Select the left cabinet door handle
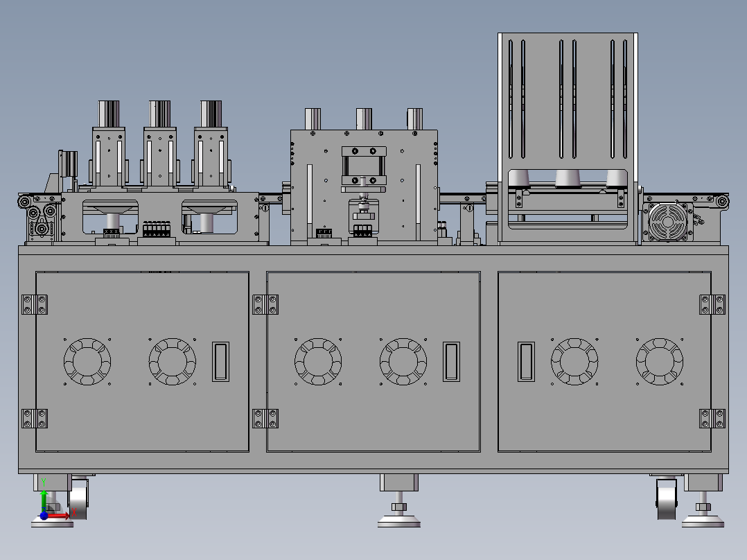747x560 pixels. click(220, 362)
